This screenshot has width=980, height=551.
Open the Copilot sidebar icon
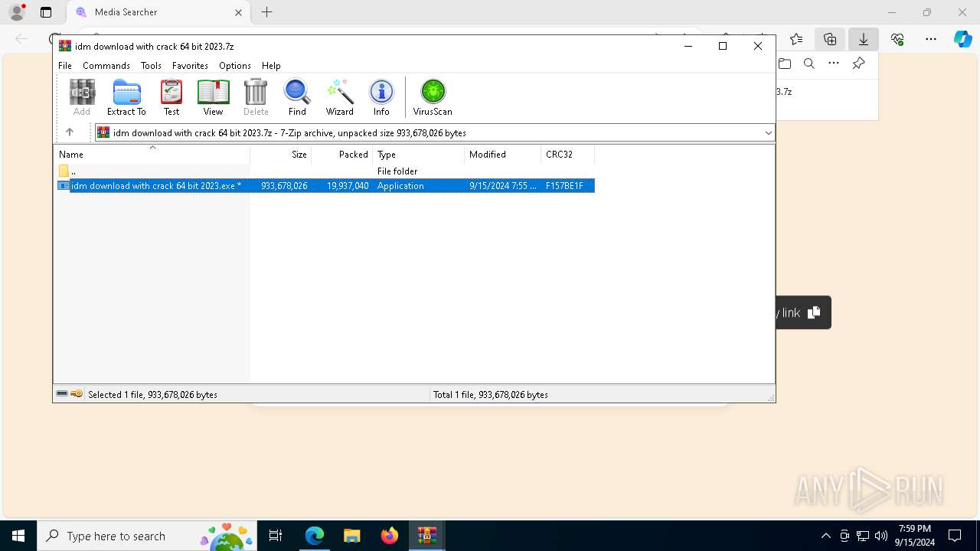963,39
